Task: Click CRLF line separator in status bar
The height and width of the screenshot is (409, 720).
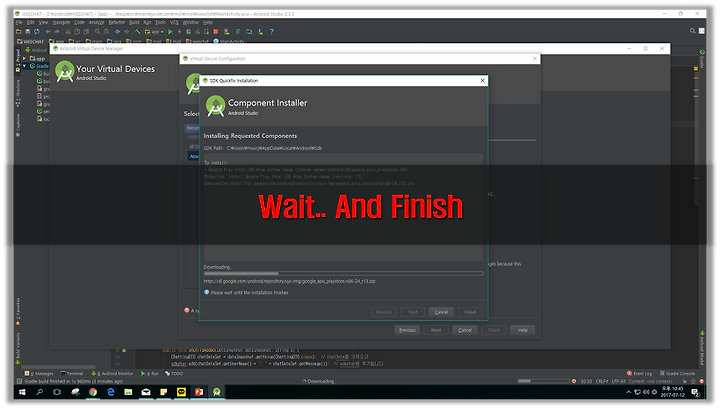Action: click(602, 381)
